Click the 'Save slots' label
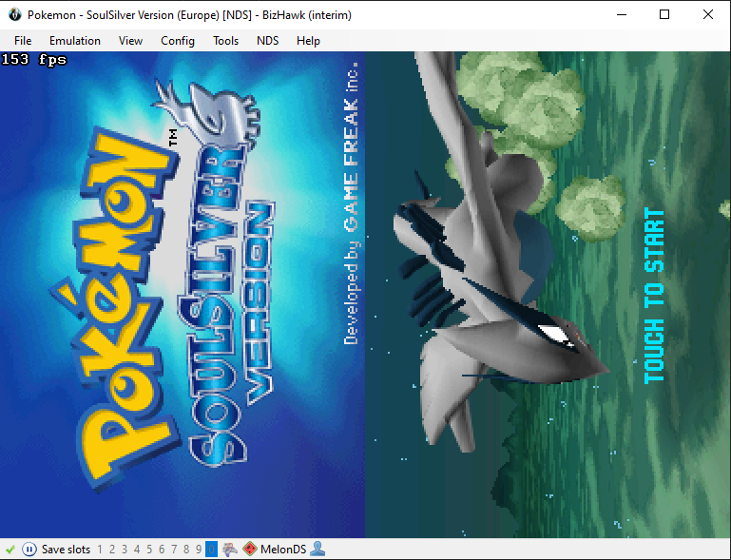Viewport: 731px width, 560px height. [x=66, y=550]
